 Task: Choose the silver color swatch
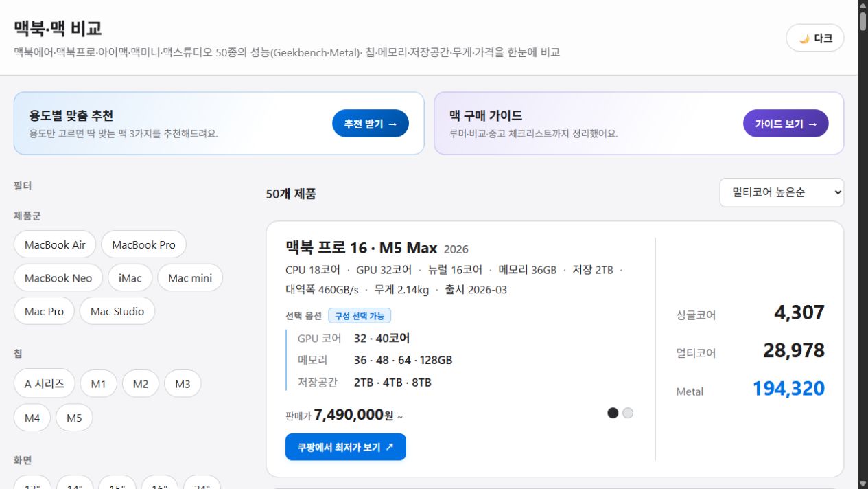(x=628, y=413)
